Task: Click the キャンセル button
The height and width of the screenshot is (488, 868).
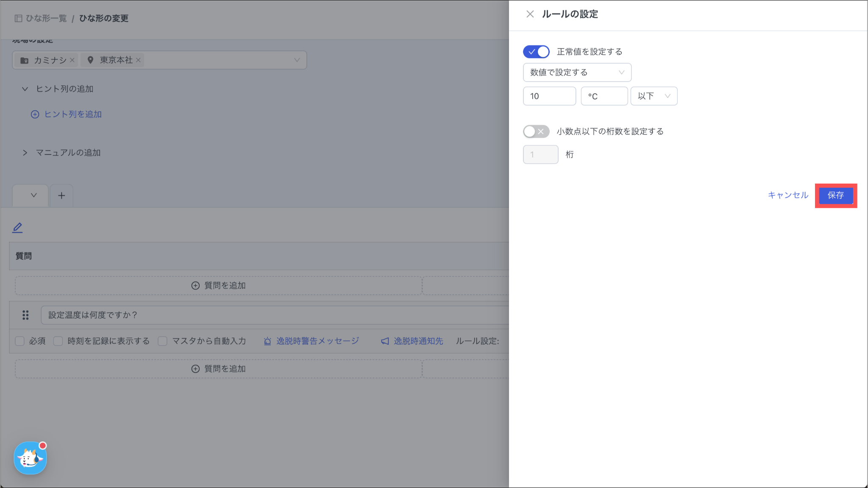Action: click(x=788, y=195)
